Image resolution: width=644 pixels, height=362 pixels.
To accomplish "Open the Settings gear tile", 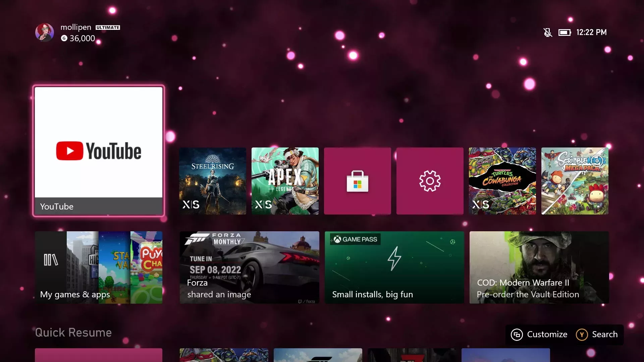I will (x=430, y=181).
